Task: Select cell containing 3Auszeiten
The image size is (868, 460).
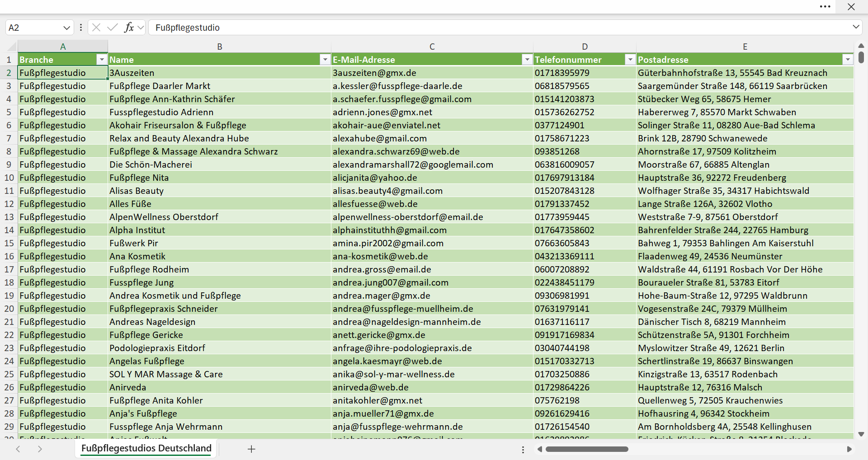Action: pyautogui.click(x=220, y=73)
